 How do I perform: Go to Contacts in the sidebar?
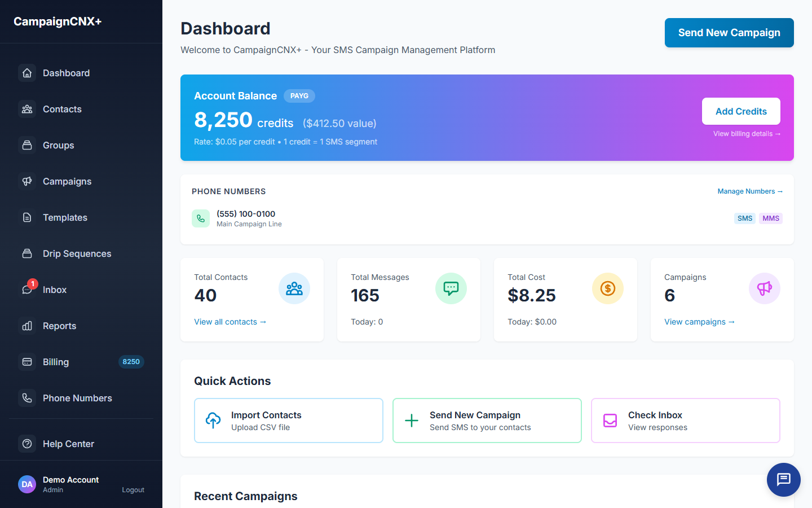(81, 109)
